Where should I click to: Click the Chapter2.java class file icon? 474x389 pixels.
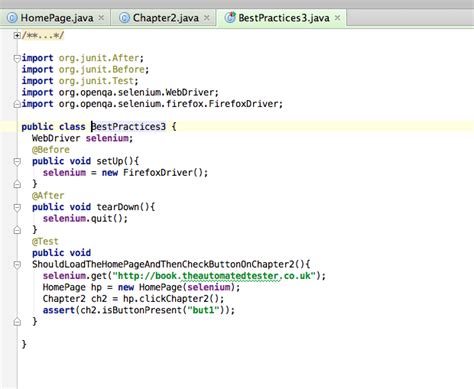[x=124, y=18]
